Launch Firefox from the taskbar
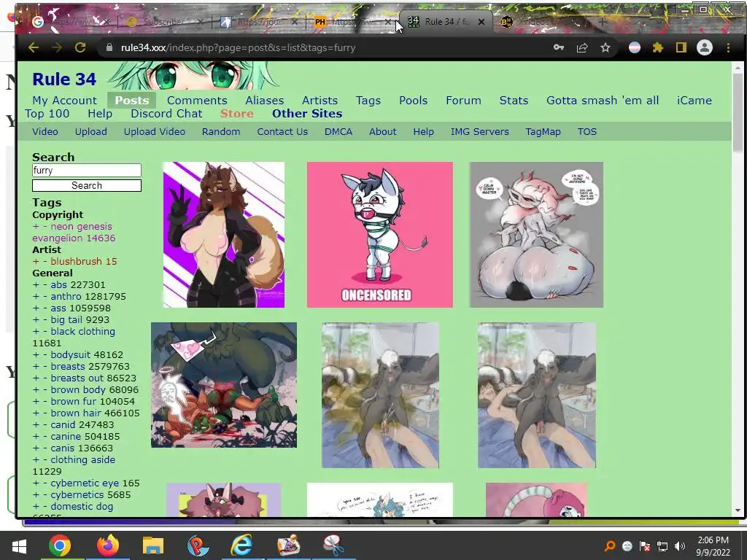The height and width of the screenshot is (560, 747). click(x=108, y=545)
